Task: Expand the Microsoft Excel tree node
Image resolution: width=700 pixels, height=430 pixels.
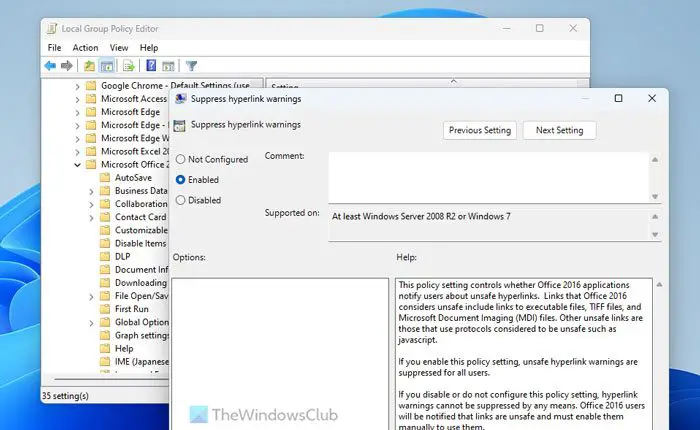Action: pyautogui.click(x=77, y=152)
